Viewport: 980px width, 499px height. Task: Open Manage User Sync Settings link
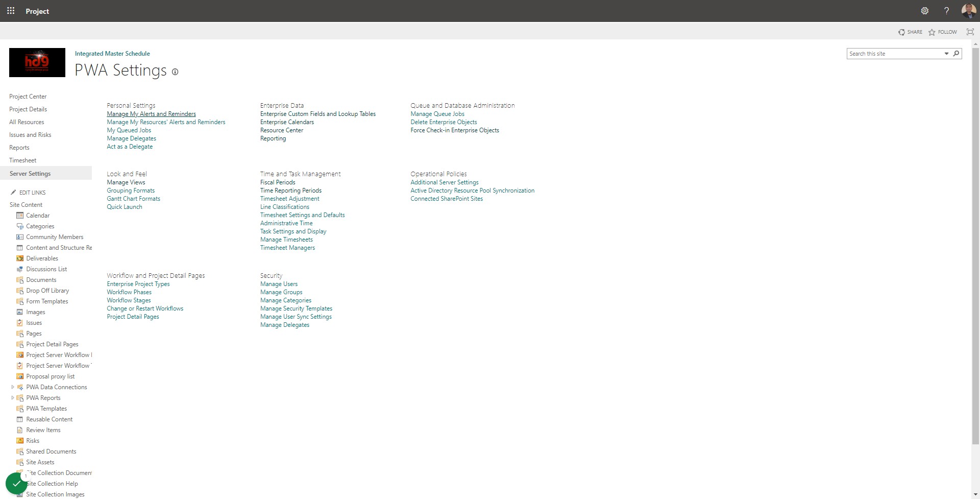(296, 317)
